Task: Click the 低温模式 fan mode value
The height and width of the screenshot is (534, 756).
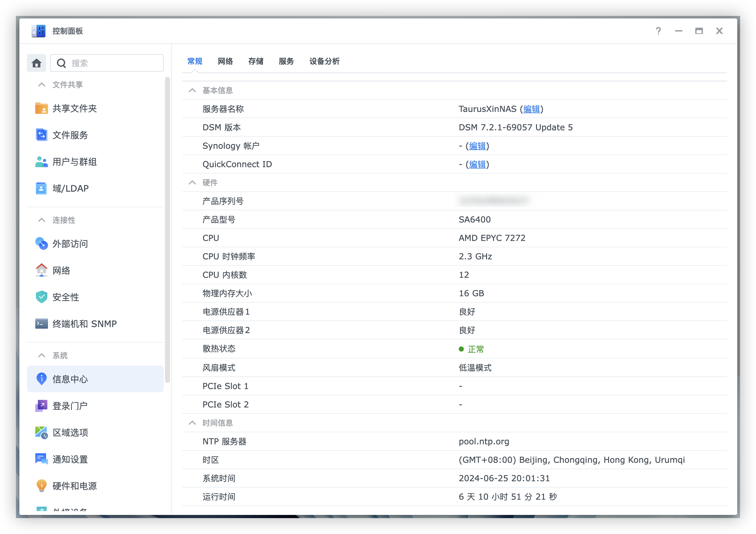Action: (x=475, y=367)
